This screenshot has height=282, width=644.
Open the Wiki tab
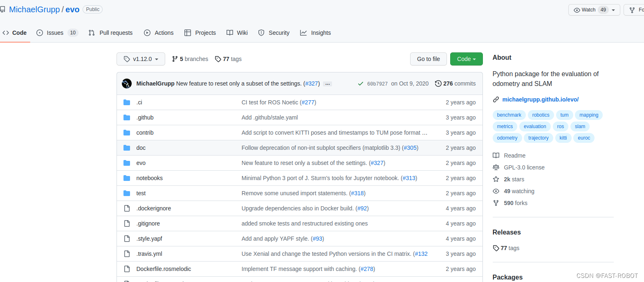click(x=237, y=33)
